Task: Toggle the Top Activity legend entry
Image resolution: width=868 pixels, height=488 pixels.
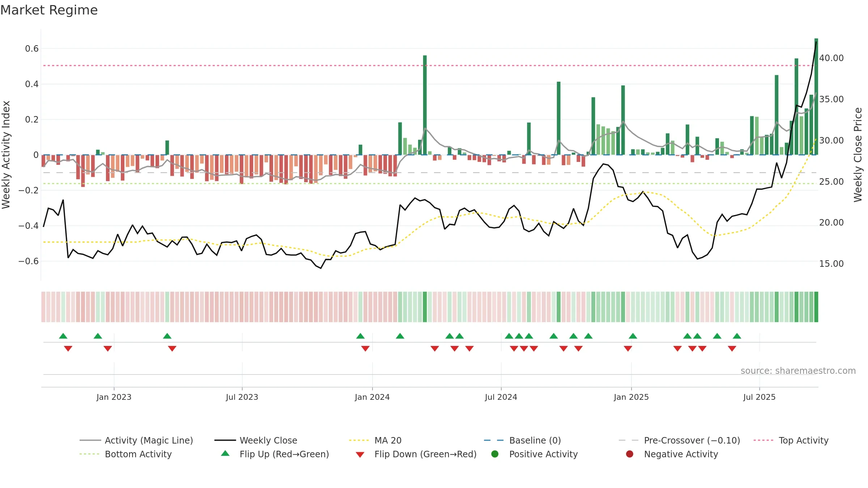Action: click(x=791, y=440)
